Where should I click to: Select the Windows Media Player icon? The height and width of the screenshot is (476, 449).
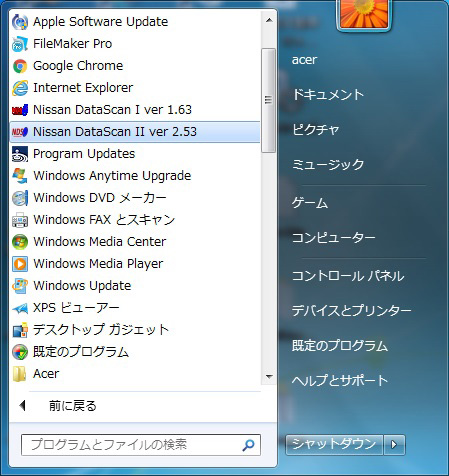point(20,264)
